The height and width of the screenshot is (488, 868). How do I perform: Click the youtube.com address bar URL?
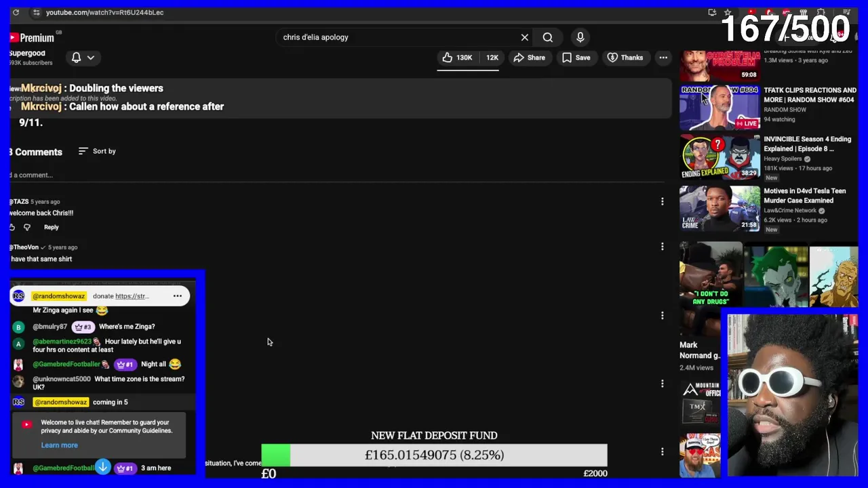pyautogui.click(x=104, y=12)
